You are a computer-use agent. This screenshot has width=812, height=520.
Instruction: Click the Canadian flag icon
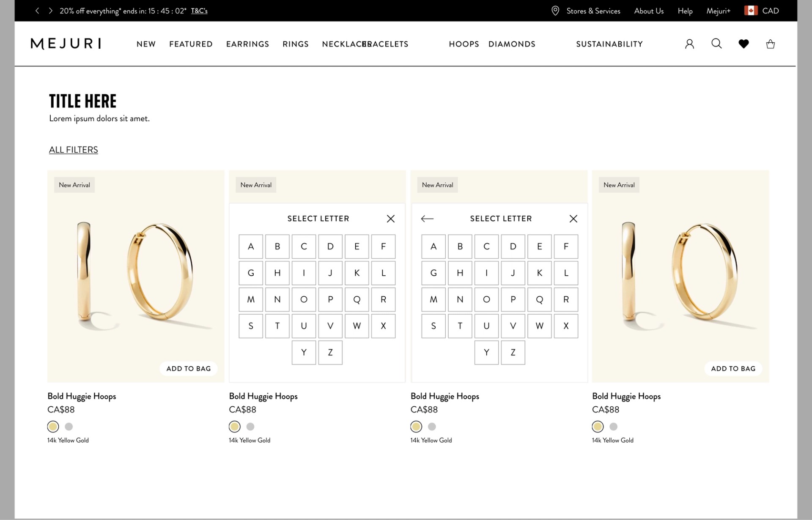point(751,11)
